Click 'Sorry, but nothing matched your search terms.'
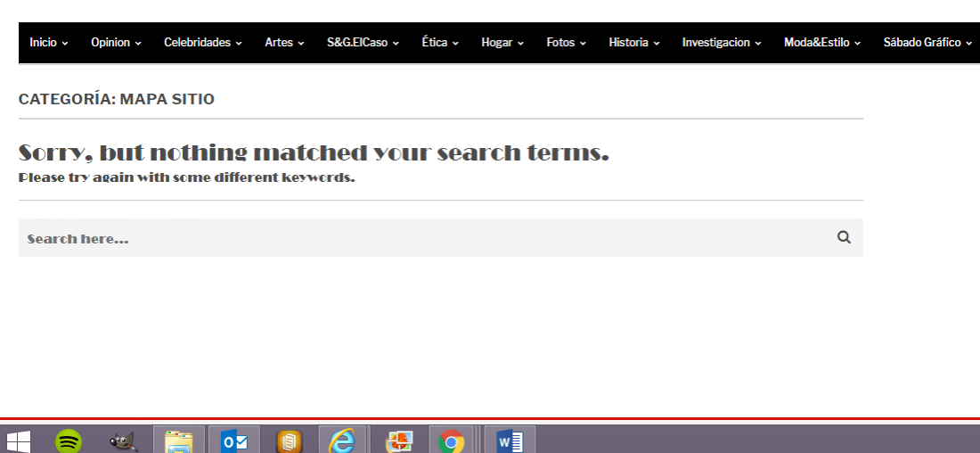980x453 pixels. coord(314,152)
